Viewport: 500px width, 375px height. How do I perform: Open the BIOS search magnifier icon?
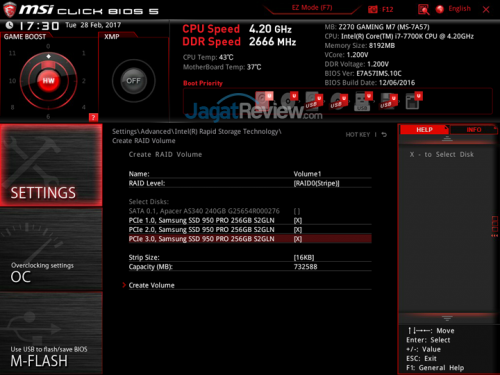pyautogui.click(x=423, y=9)
